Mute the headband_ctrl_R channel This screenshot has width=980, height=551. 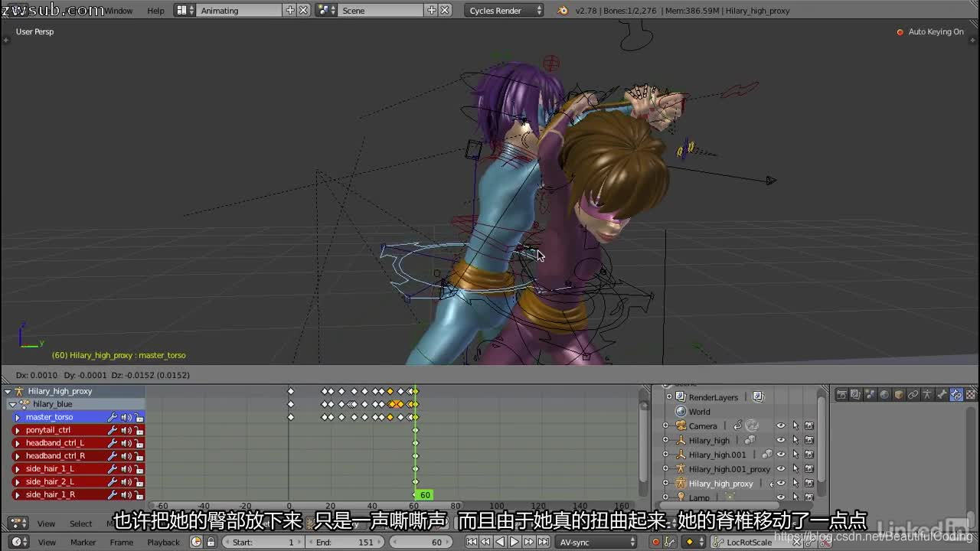[126, 456]
